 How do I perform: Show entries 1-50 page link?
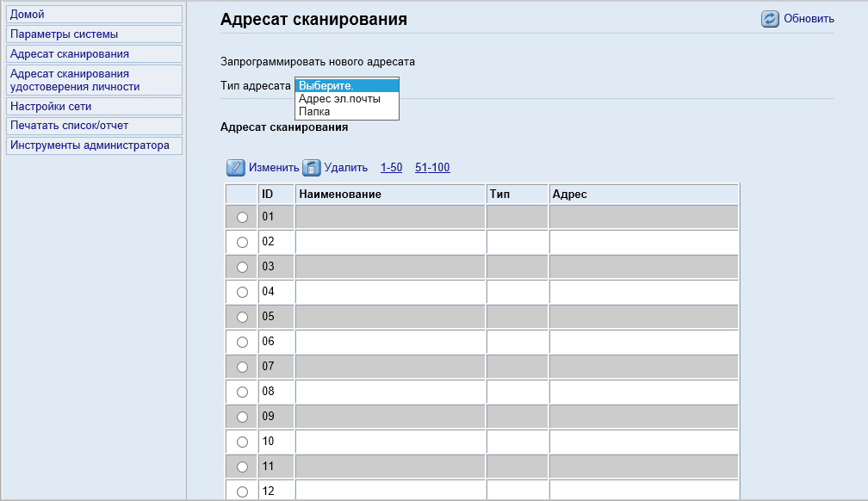(x=391, y=168)
